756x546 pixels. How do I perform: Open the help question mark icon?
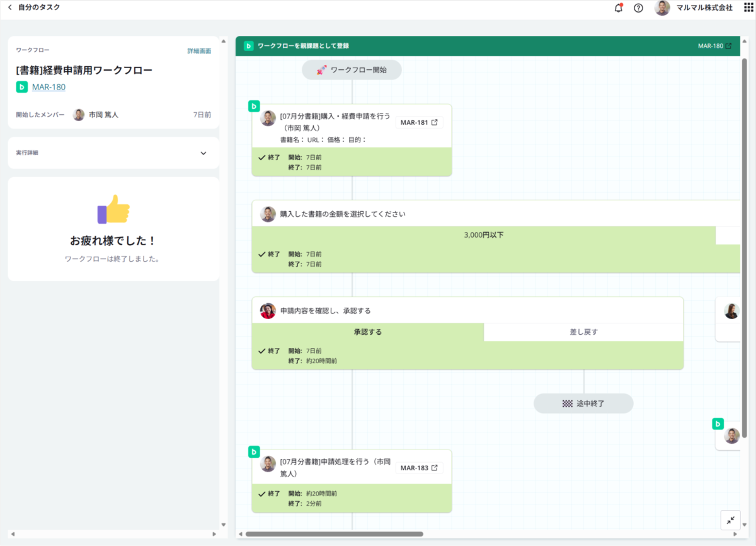[x=638, y=8]
